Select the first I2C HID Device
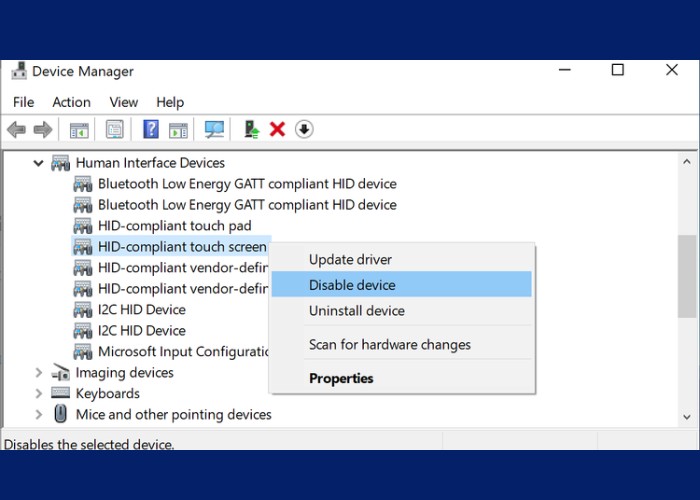Image resolution: width=700 pixels, height=500 pixels. (x=141, y=310)
